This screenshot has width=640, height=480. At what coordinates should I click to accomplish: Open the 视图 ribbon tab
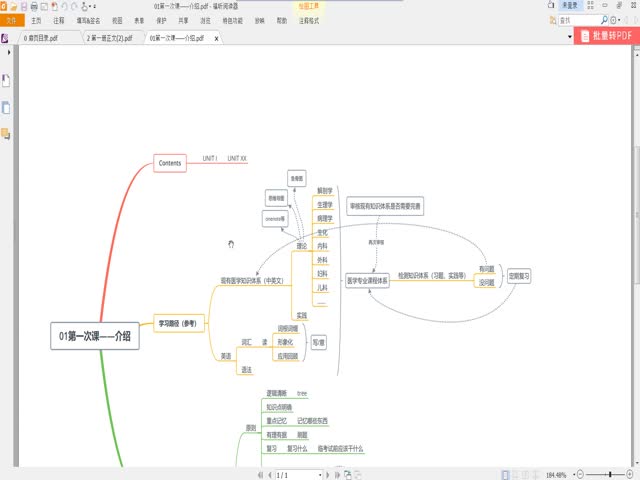pos(118,19)
